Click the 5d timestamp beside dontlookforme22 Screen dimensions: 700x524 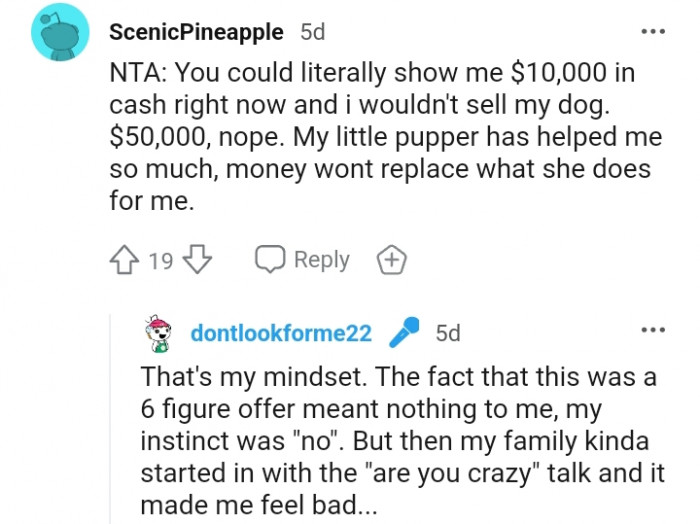click(x=448, y=333)
